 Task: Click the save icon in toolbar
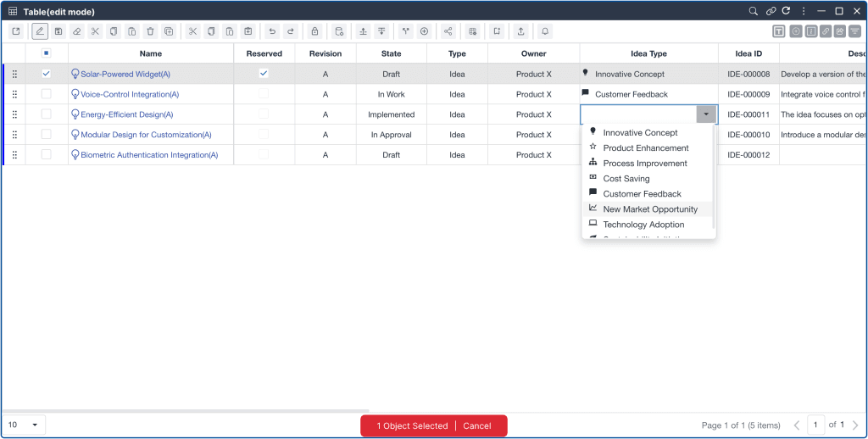click(x=58, y=31)
